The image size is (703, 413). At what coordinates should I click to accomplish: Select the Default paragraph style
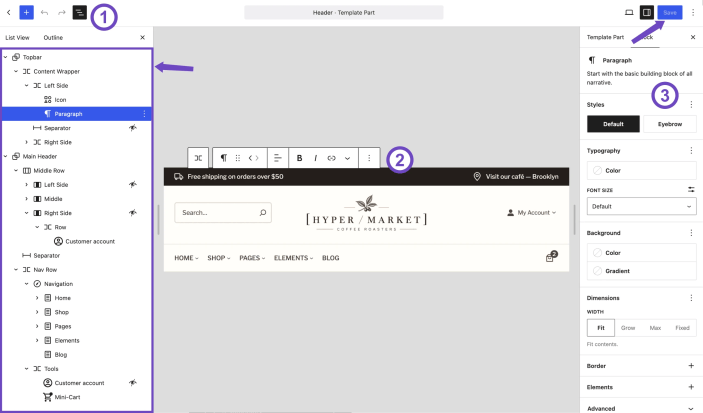click(613, 124)
